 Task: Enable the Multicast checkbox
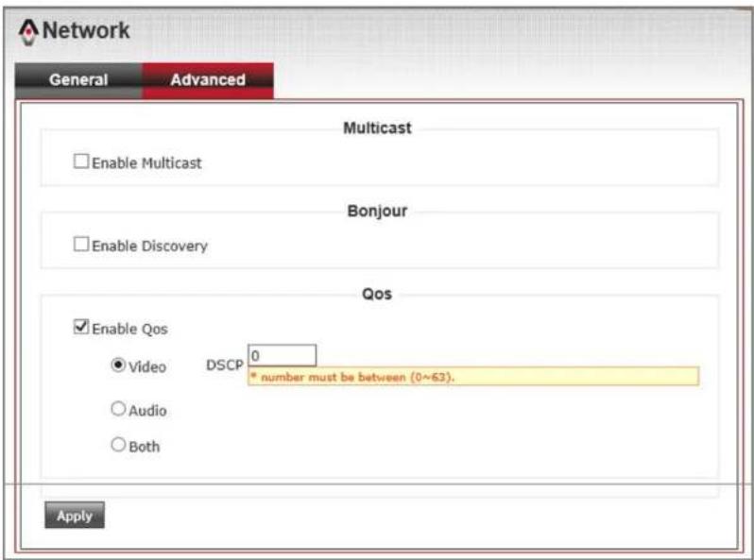[81, 161]
